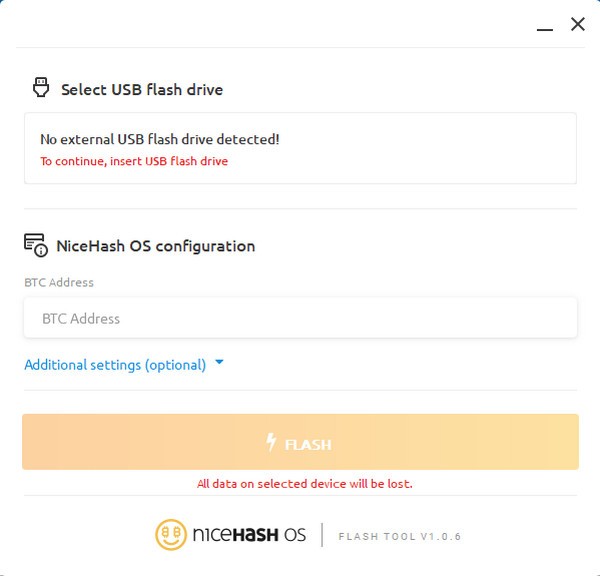
Task: Click the USB flash drive icon
Action: point(41,87)
